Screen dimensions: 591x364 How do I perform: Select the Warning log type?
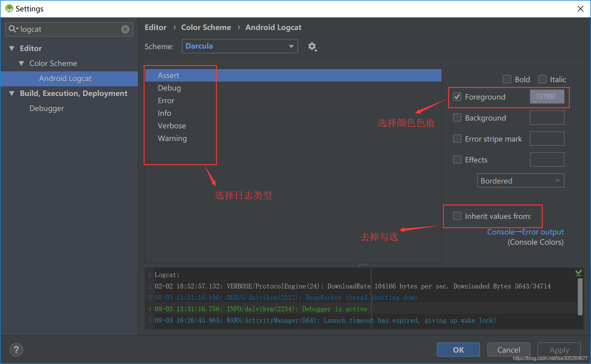293,138
